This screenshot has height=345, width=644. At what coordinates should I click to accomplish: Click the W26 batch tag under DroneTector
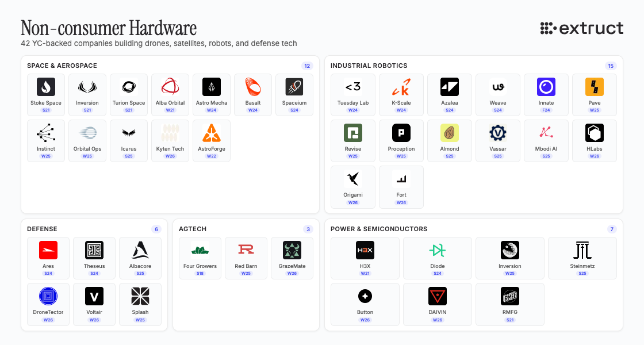pyautogui.click(x=48, y=320)
